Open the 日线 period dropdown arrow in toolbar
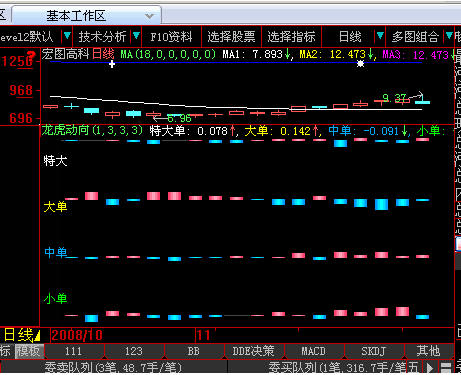This screenshot has height=375, width=461. coord(380,35)
